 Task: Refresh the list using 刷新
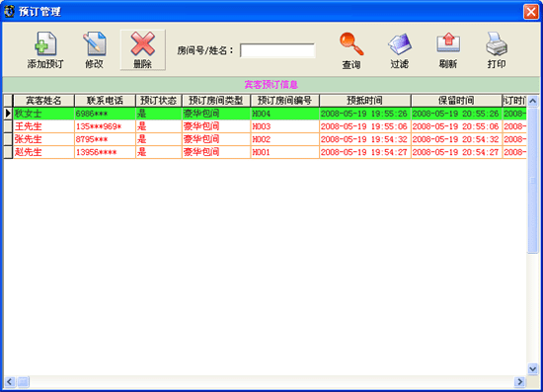448,50
